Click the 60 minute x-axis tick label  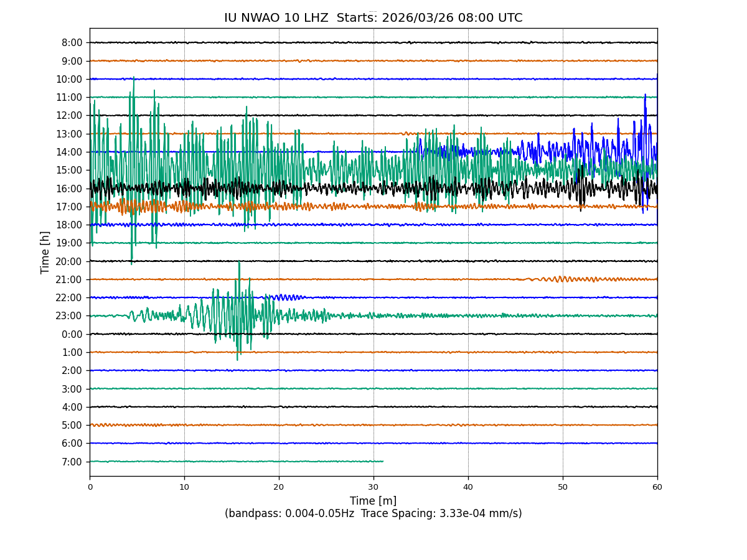pos(657,487)
